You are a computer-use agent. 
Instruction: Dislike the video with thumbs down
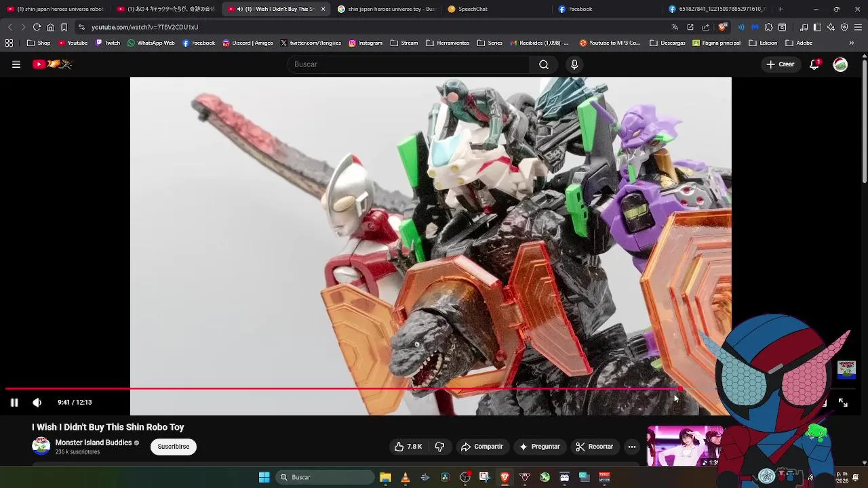[439, 447]
